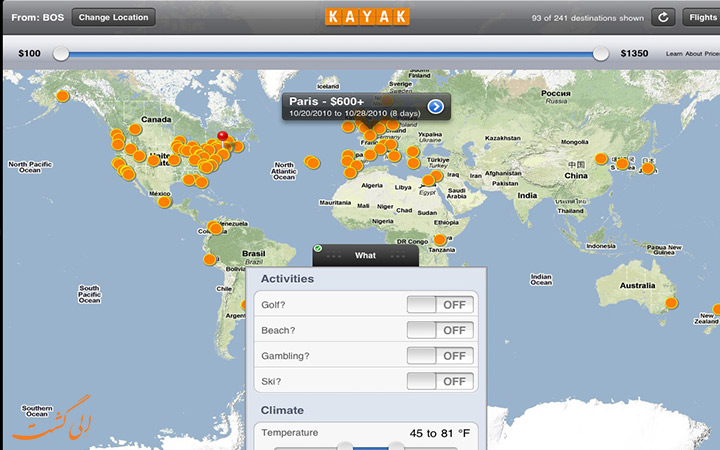This screenshot has height=450, width=720.
Task: Click the '45 to 81 °F' temperature value
Action: point(439,433)
